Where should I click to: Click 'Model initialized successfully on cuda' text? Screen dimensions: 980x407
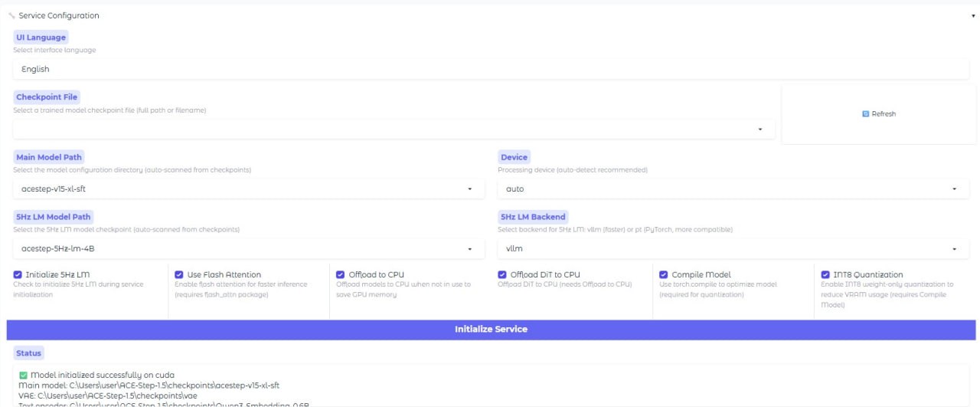point(103,375)
